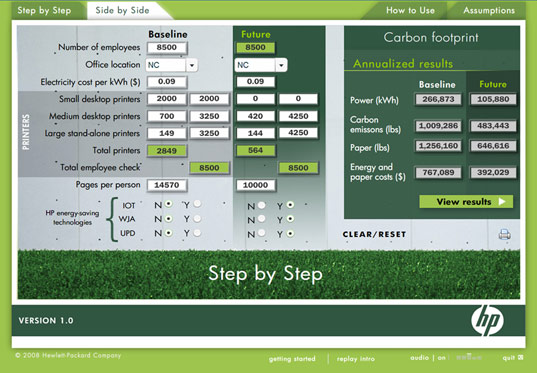Click Future medium desktop printers field 420
537x373 pixels.
click(x=255, y=116)
